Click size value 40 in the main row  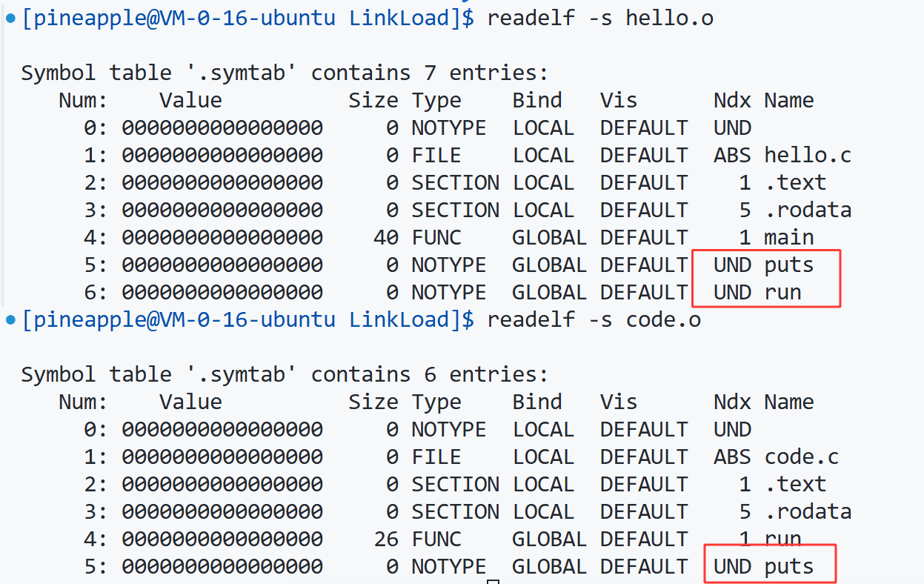(x=386, y=238)
